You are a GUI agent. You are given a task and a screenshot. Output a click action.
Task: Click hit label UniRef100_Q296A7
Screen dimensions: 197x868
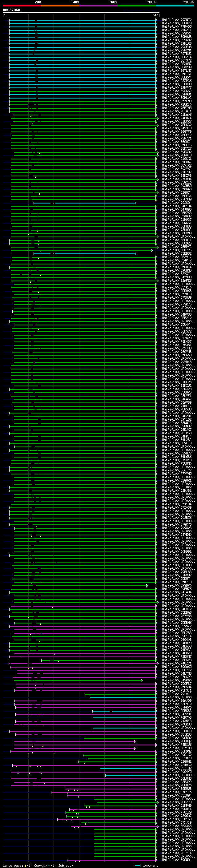pos(177,815)
